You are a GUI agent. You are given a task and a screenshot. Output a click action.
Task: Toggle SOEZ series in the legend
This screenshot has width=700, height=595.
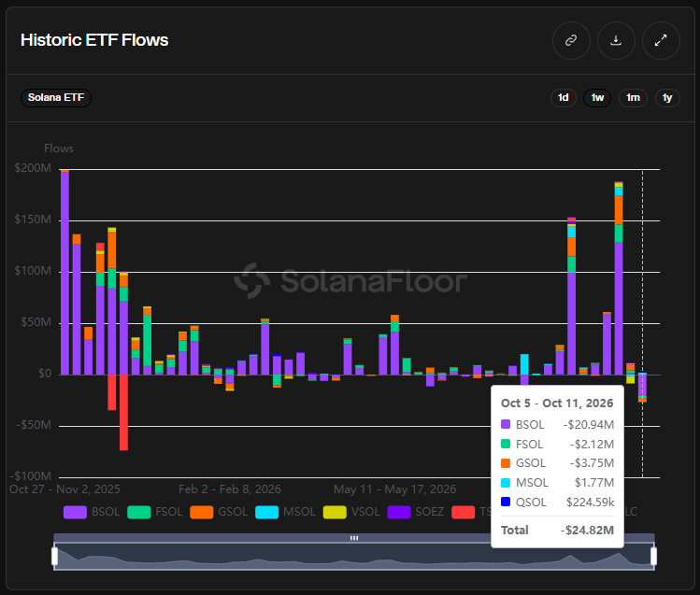[x=416, y=512]
